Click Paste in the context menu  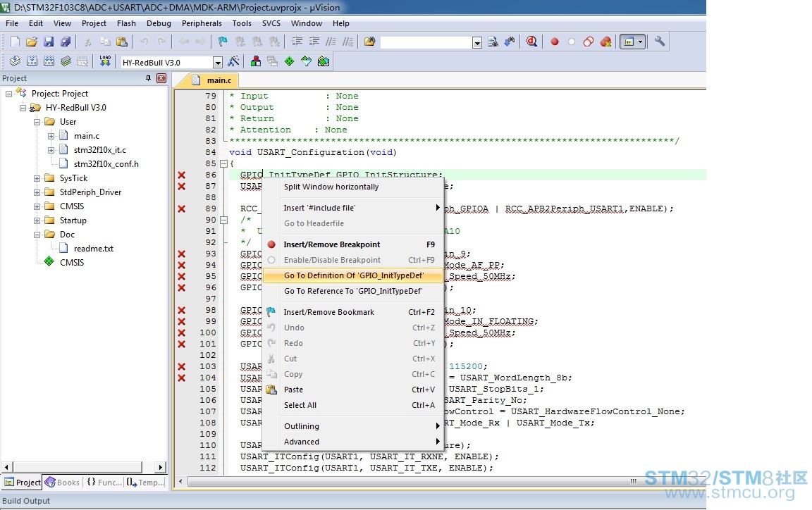[353, 390]
